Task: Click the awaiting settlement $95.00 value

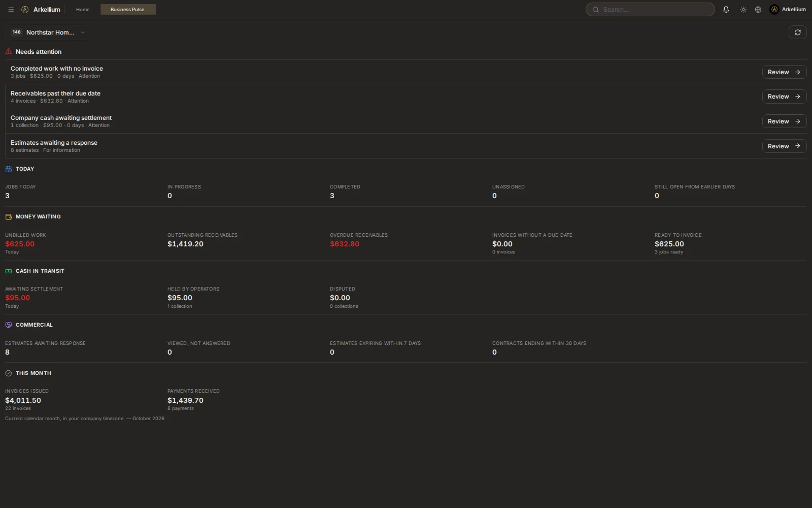Action: pyautogui.click(x=17, y=298)
